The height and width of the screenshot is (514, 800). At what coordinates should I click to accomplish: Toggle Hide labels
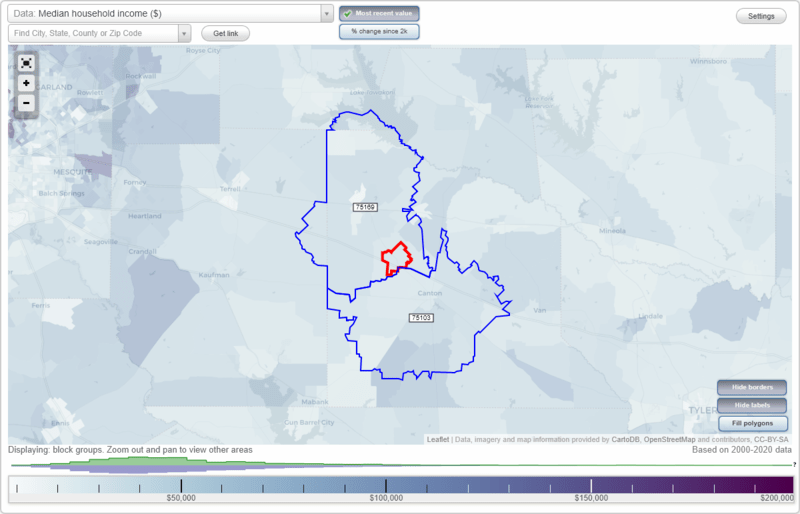point(752,405)
